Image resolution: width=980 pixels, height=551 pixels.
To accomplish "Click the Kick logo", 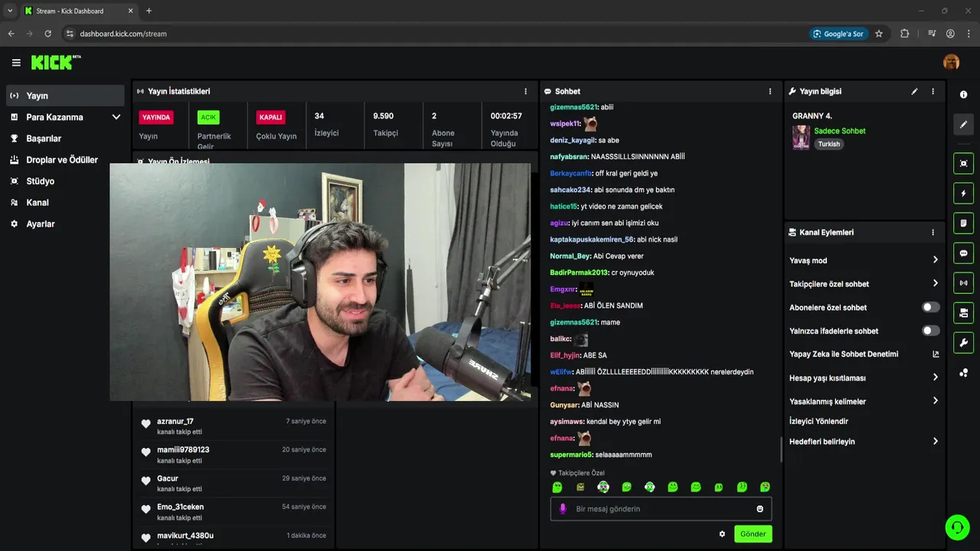I will point(55,62).
